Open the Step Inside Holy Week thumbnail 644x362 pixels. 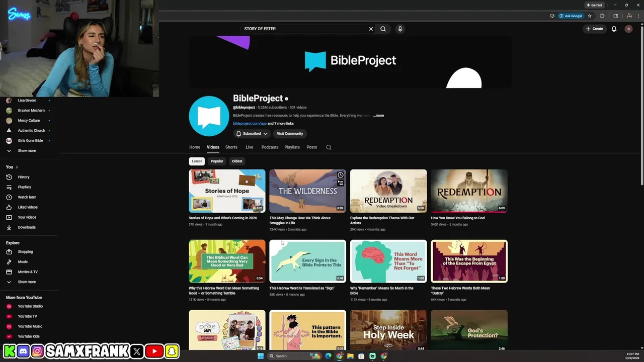click(388, 331)
